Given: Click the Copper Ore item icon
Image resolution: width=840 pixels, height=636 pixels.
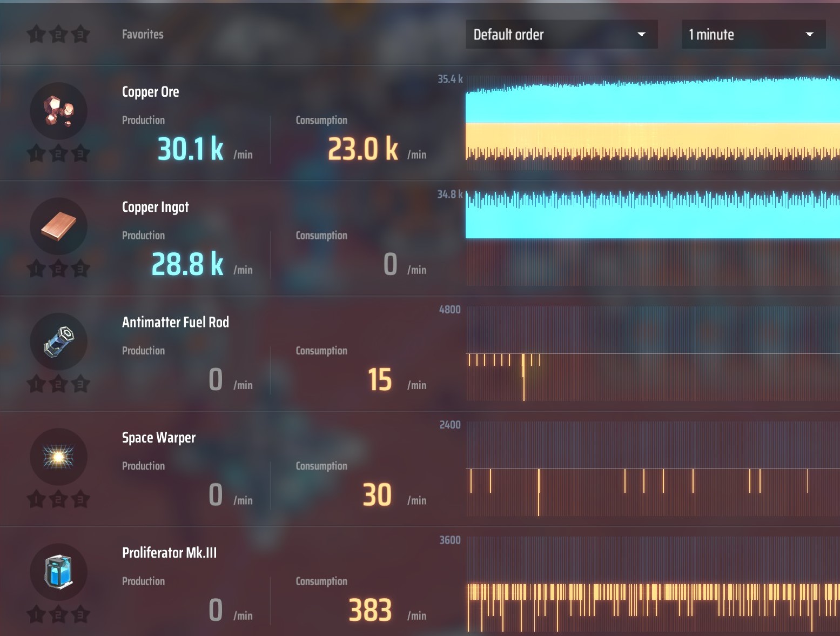Looking at the screenshot, I should (x=58, y=111).
